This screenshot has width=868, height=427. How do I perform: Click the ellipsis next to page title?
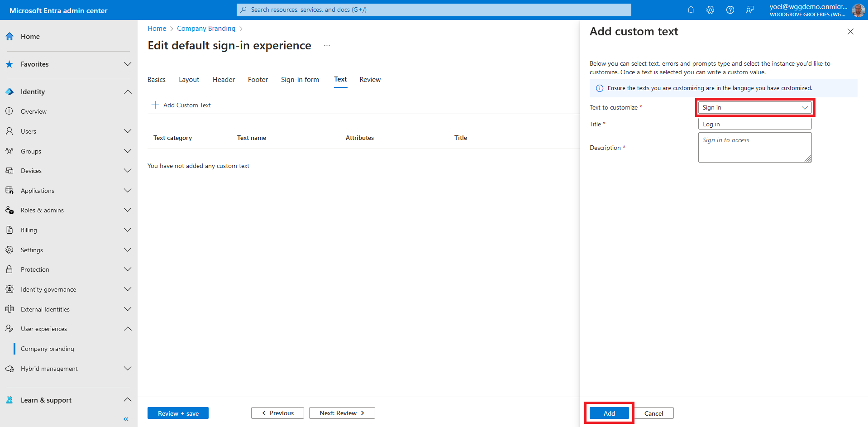tap(327, 46)
